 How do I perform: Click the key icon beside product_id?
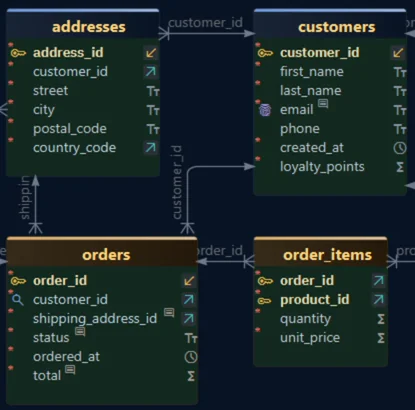point(265,301)
